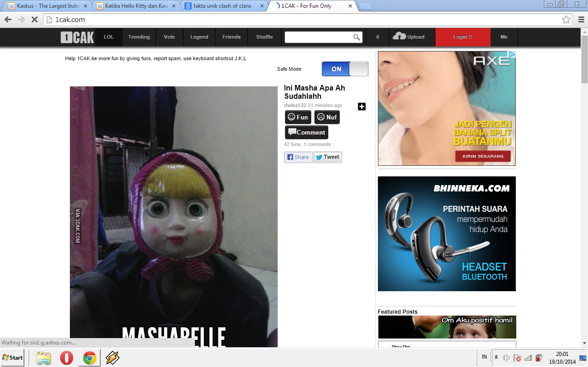Switch to the 'fakta unik clash of clans' tab
Image resolution: width=588 pixels, height=367 pixels.
click(x=223, y=6)
